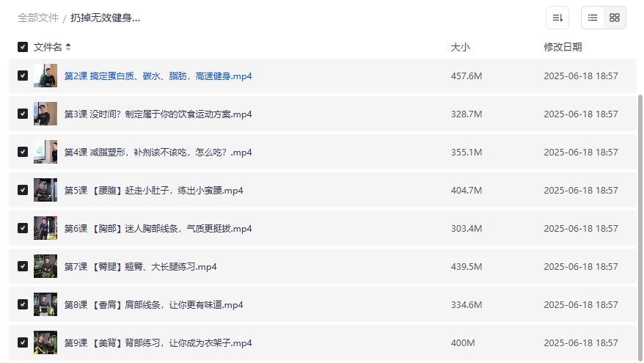The height and width of the screenshot is (363, 644).
Task: Uncheck the 第9课 file checkbox
Action: coord(23,342)
